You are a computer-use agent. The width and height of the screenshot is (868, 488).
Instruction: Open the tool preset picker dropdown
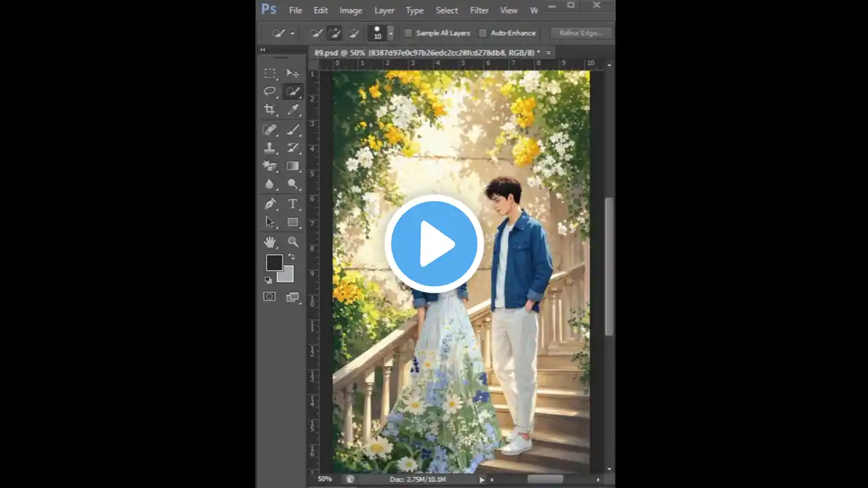point(292,33)
